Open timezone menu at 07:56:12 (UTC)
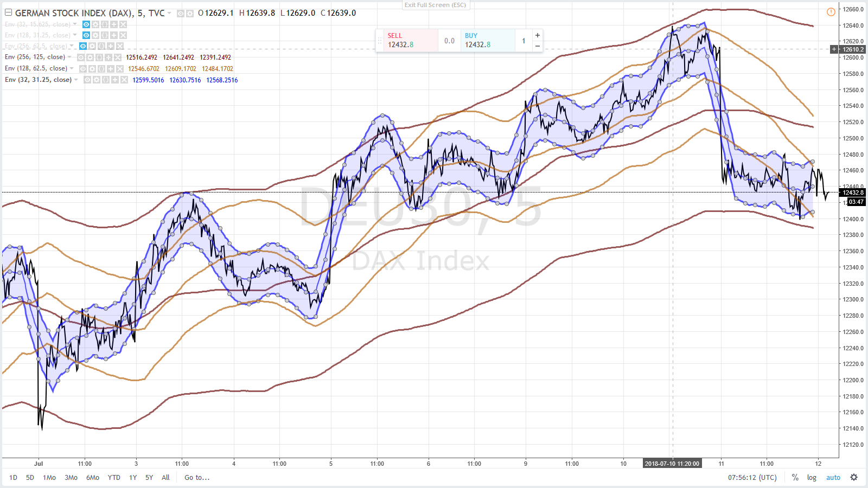This screenshot has height=488, width=868. click(x=752, y=478)
